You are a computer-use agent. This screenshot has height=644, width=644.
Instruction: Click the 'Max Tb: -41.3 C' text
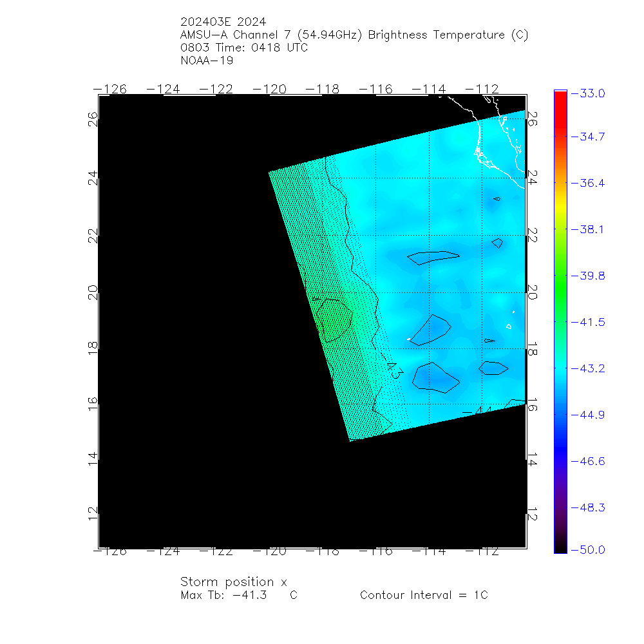[x=239, y=595]
